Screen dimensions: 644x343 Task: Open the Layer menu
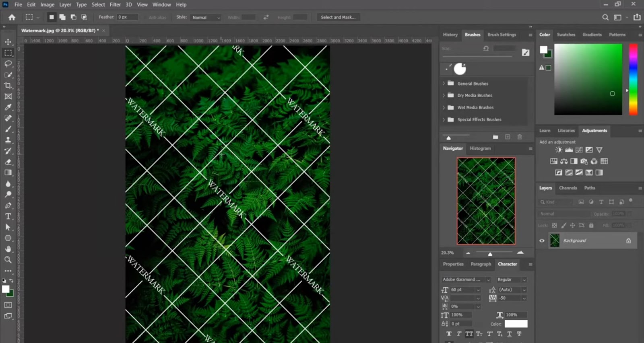(x=65, y=5)
